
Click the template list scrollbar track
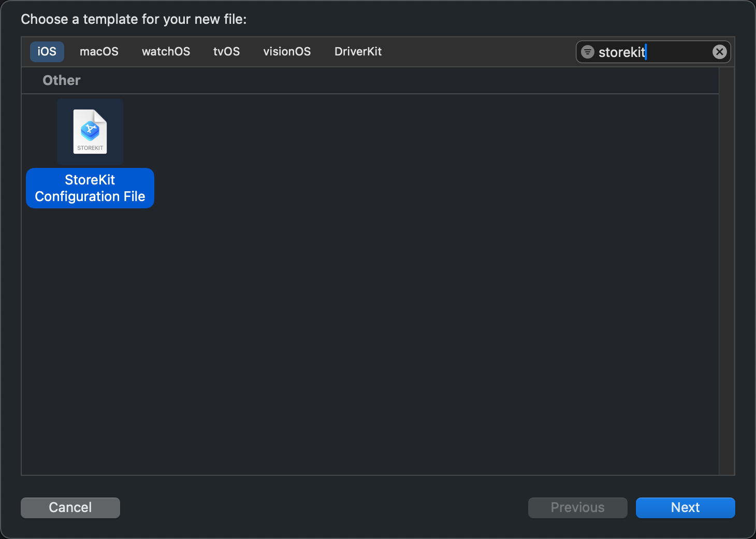[726, 269]
